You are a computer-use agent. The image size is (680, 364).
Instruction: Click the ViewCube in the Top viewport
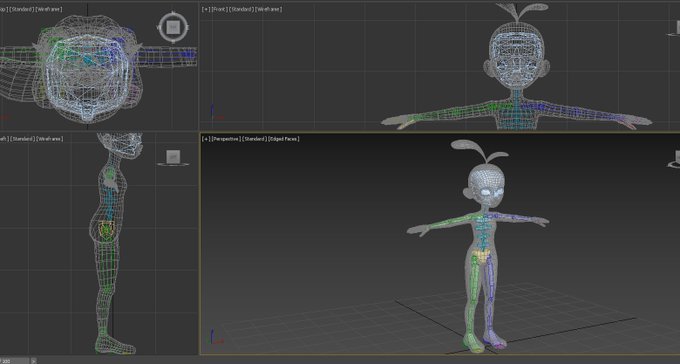click(173, 28)
